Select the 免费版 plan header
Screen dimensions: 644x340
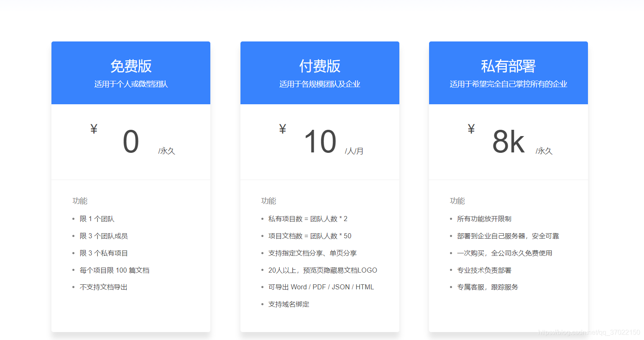coord(130,66)
